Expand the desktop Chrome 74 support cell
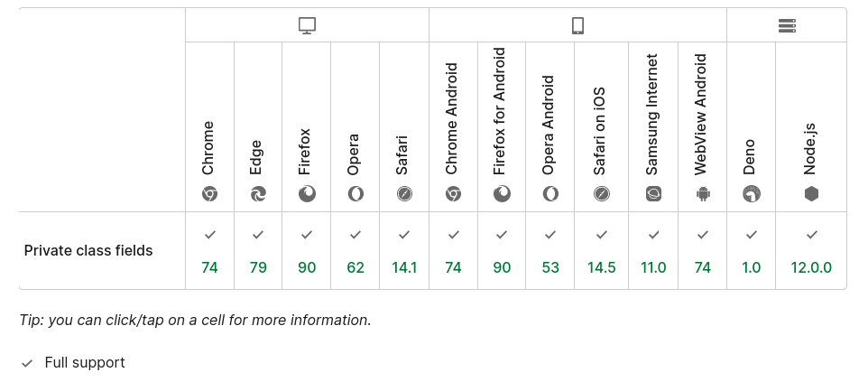This screenshot has height=382, width=868. click(209, 251)
